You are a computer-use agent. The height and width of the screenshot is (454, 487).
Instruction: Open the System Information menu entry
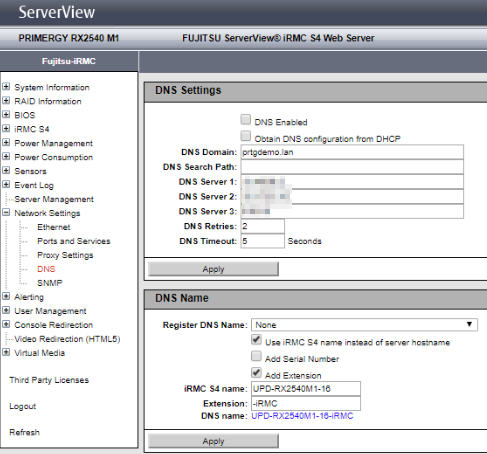[x=52, y=87]
